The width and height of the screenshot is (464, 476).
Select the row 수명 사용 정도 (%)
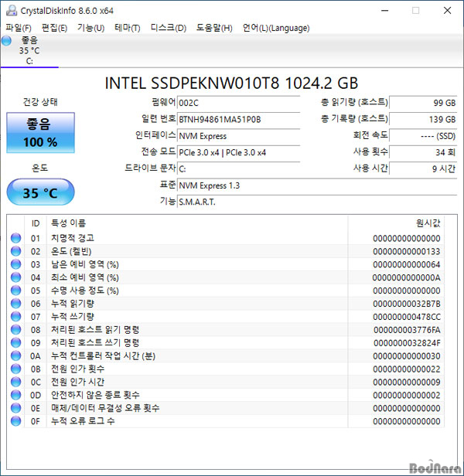[226, 291]
